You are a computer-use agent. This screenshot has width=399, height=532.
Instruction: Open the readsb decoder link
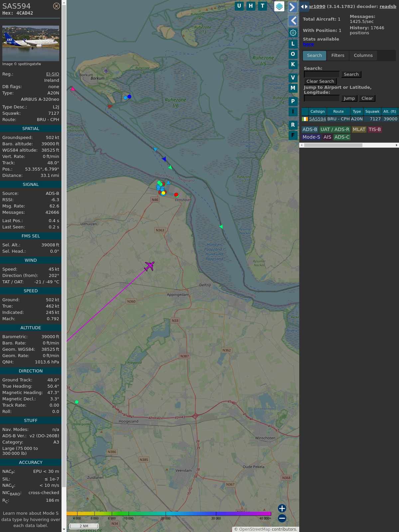pos(388,6)
